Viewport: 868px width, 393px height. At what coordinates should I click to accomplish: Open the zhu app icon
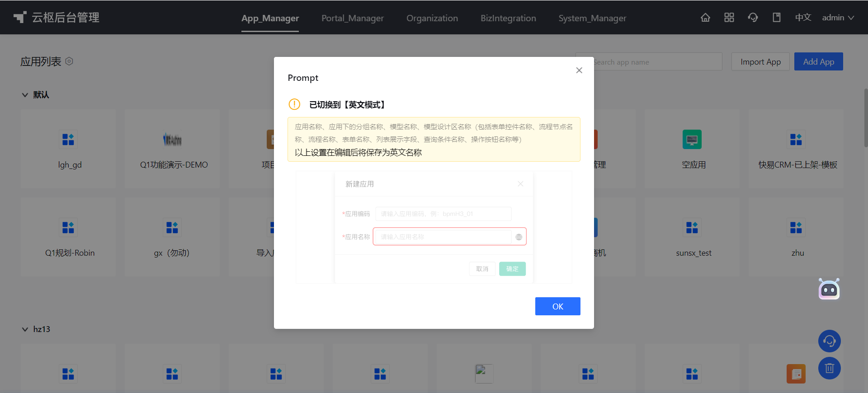[796, 228]
